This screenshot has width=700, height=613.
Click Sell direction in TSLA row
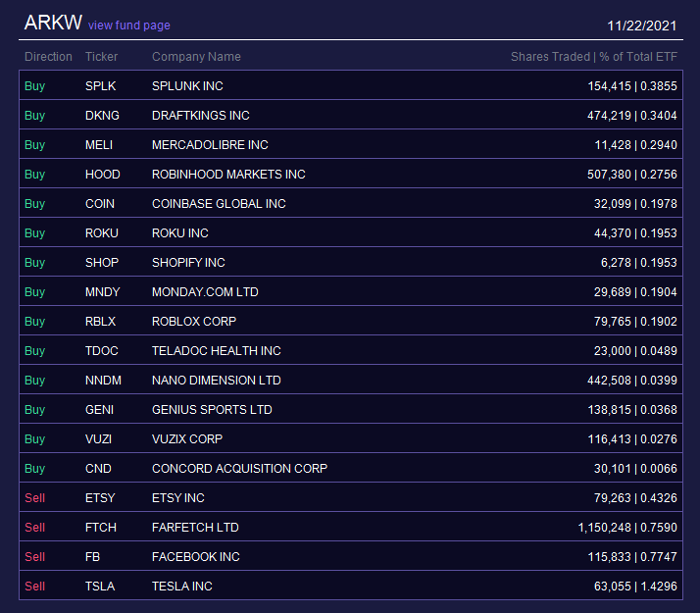tap(35, 587)
